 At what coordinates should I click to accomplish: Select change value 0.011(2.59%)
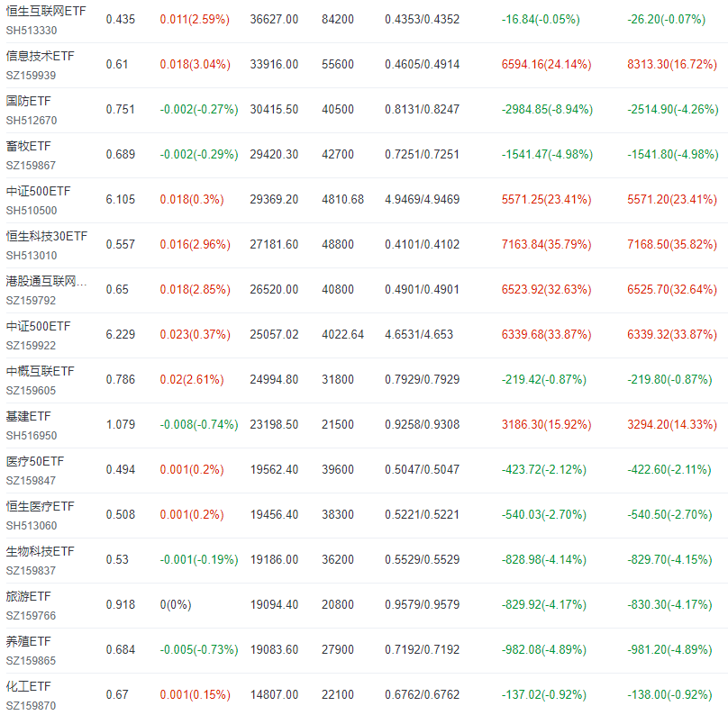195,20
